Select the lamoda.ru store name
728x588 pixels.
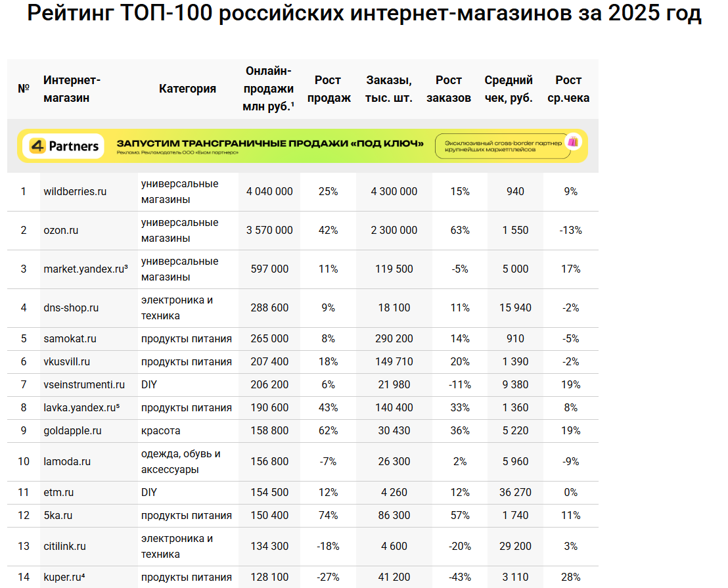click(67, 462)
